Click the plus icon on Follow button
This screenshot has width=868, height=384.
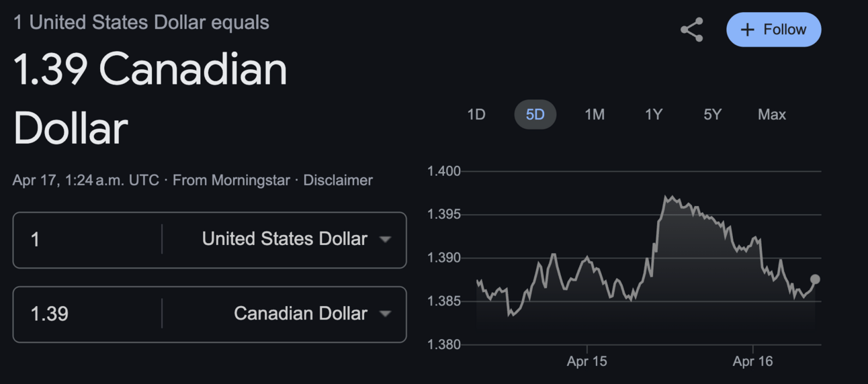747,30
